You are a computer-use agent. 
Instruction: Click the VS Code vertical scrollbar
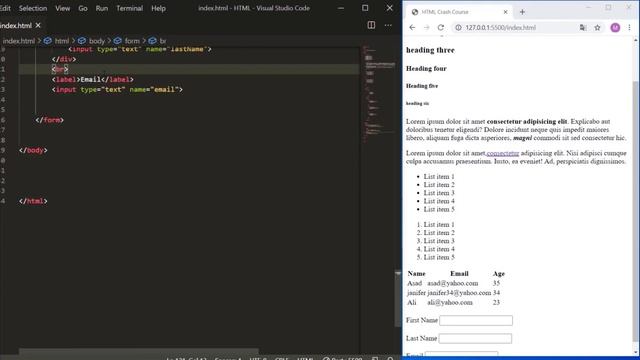[x=398, y=298]
